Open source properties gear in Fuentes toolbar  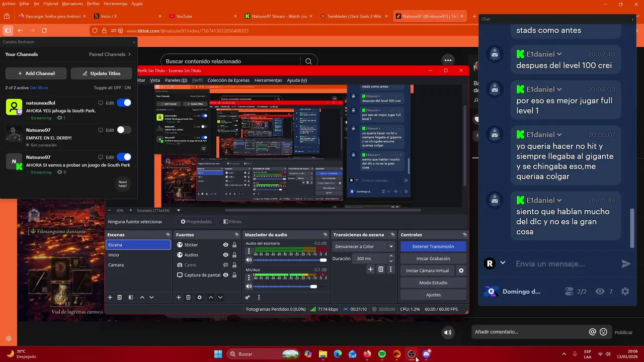199,297
